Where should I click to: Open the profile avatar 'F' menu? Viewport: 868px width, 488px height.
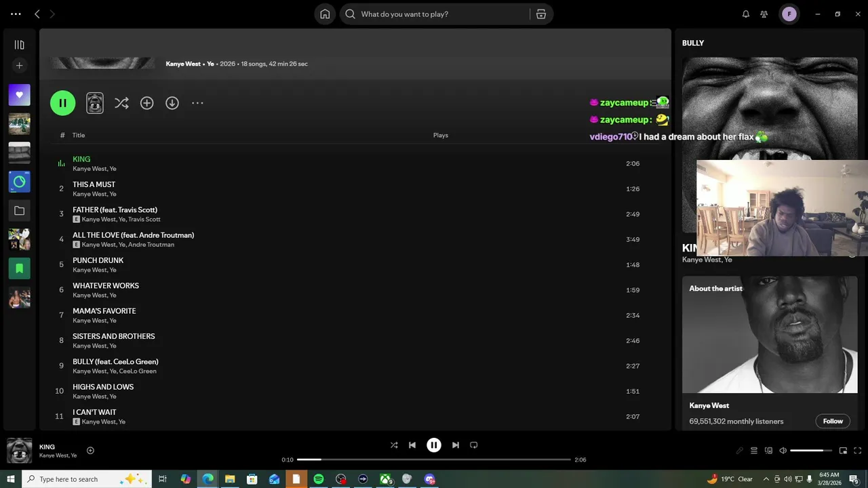click(789, 14)
